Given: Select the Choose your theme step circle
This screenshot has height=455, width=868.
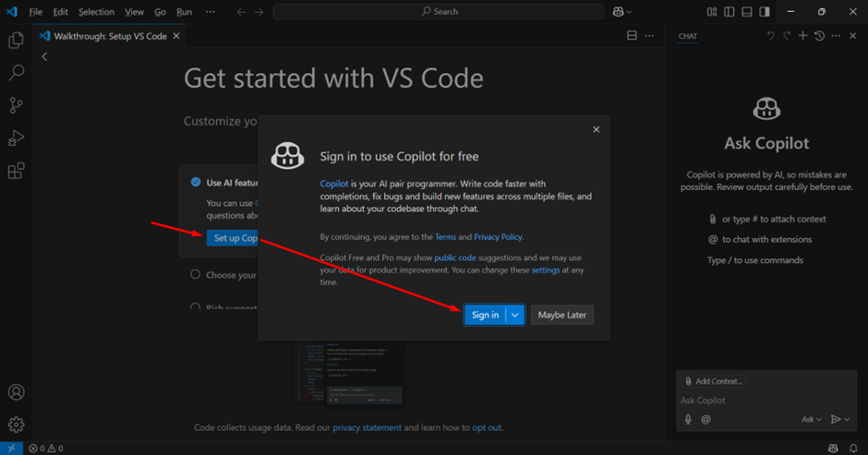Looking at the screenshot, I should (195, 274).
